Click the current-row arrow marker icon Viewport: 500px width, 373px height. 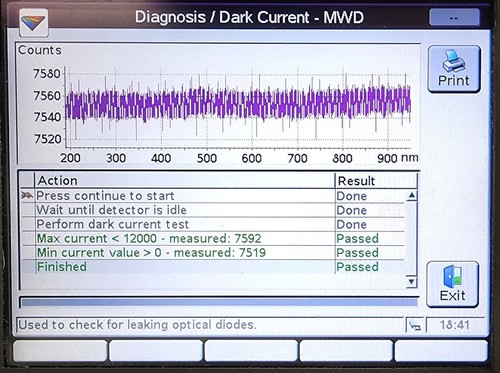point(27,195)
